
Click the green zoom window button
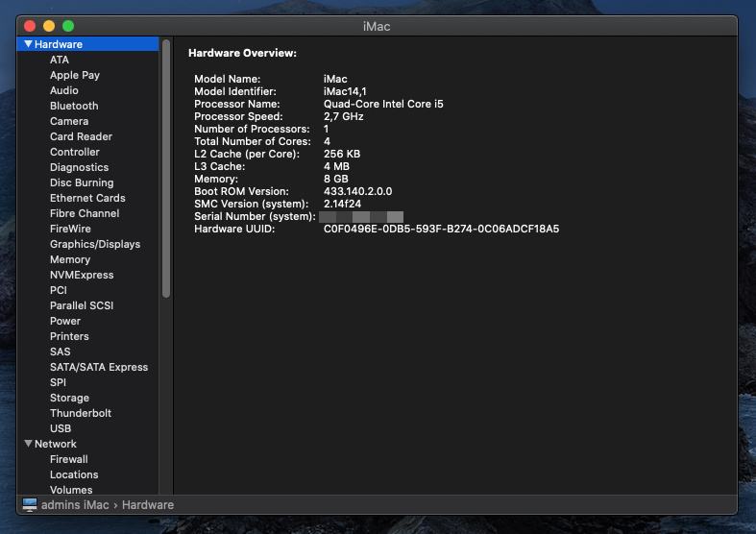pos(68,26)
